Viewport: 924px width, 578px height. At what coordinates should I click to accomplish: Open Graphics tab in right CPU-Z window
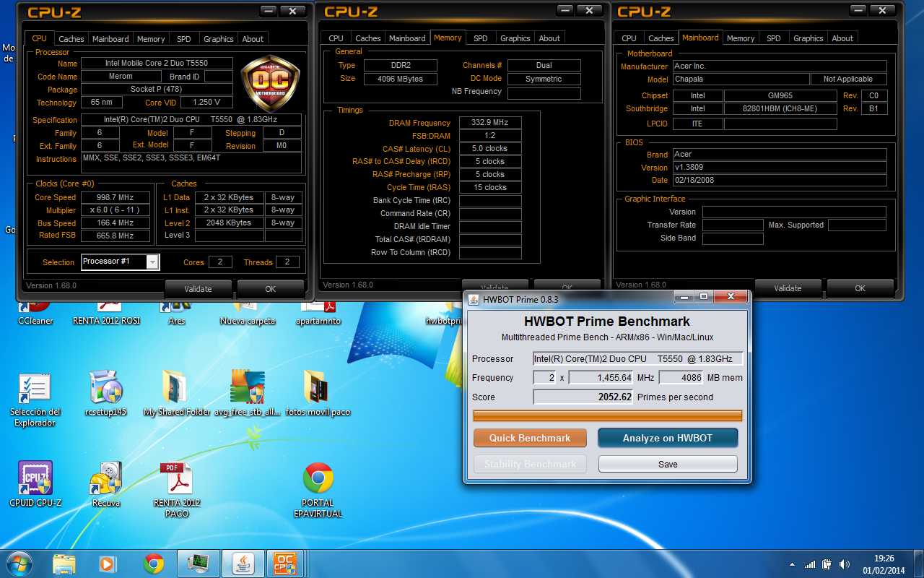[x=808, y=38]
